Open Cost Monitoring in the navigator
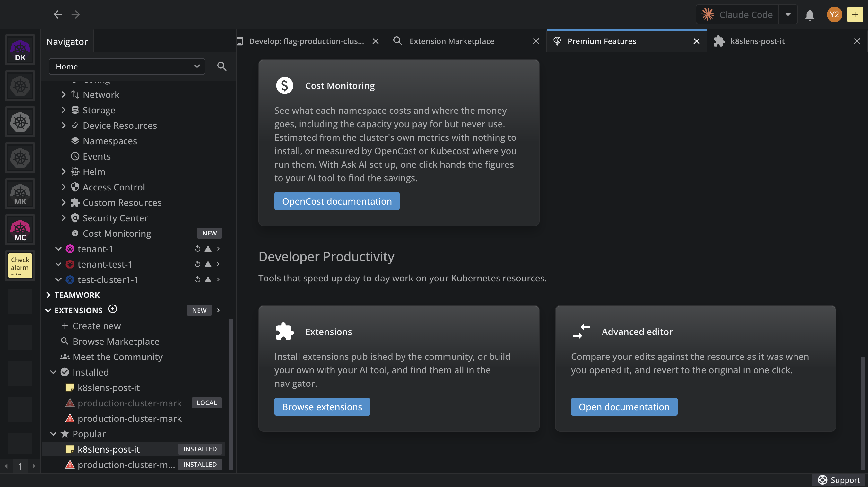 click(117, 234)
